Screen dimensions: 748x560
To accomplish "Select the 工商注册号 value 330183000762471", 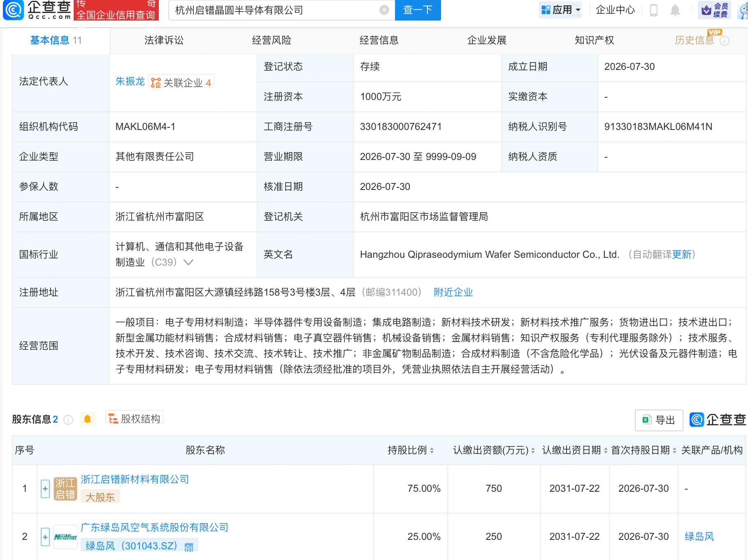I will point(401,127).
